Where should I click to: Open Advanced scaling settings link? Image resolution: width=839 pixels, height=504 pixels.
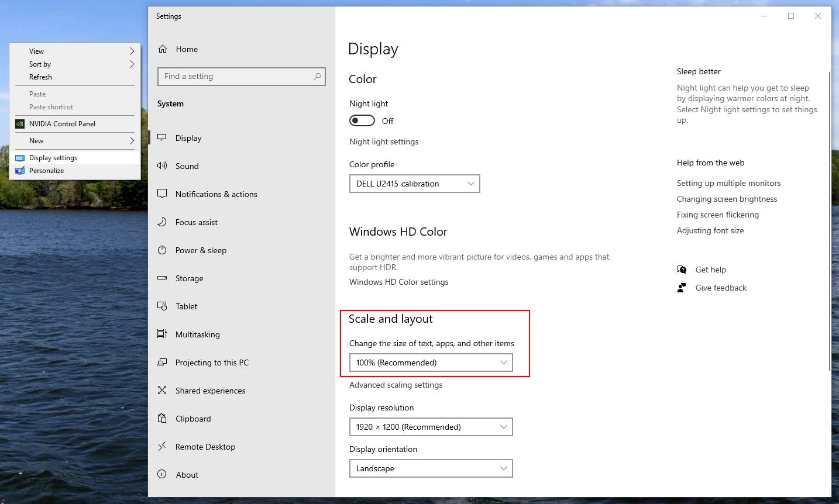point(396,385)
